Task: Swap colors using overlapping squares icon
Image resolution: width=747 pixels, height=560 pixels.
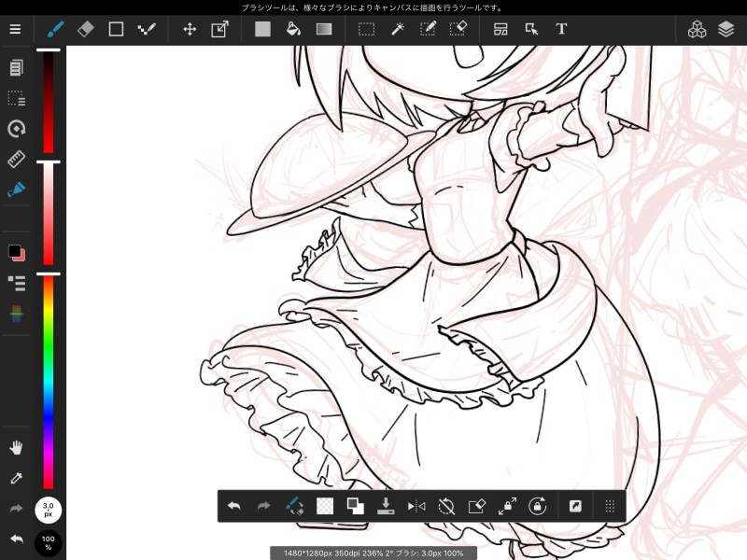Action: click(356, 506)
